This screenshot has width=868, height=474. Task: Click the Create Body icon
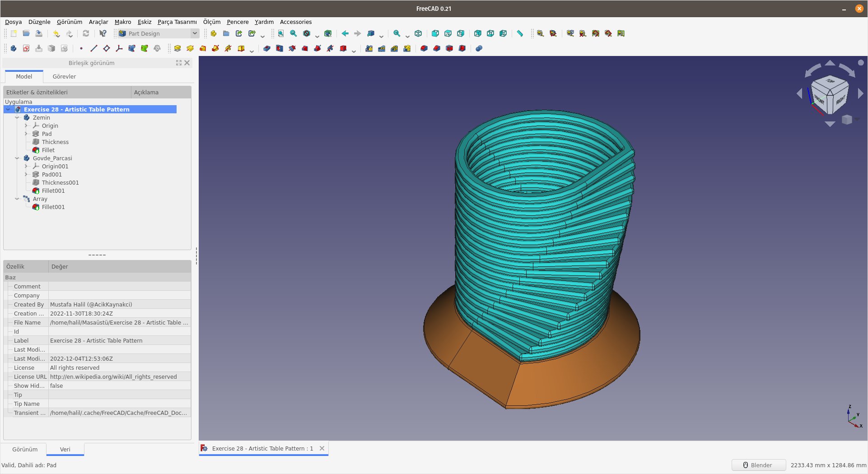point(14,48)
